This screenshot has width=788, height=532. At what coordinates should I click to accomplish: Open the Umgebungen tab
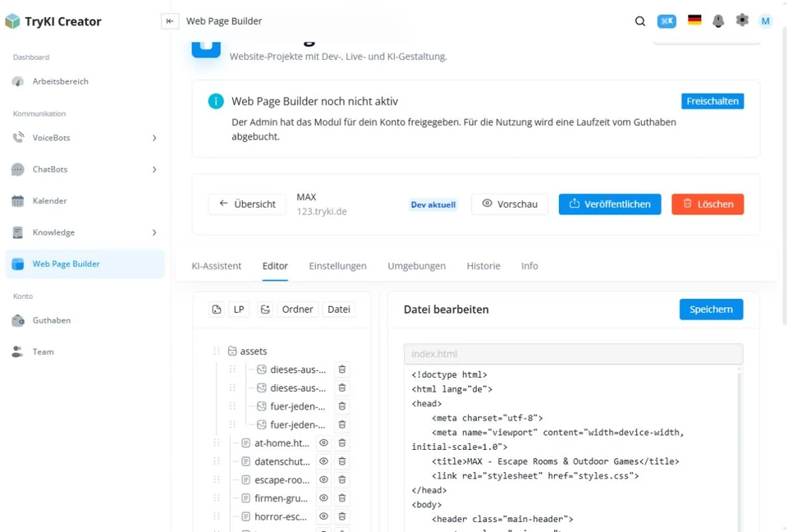[417, 266]
